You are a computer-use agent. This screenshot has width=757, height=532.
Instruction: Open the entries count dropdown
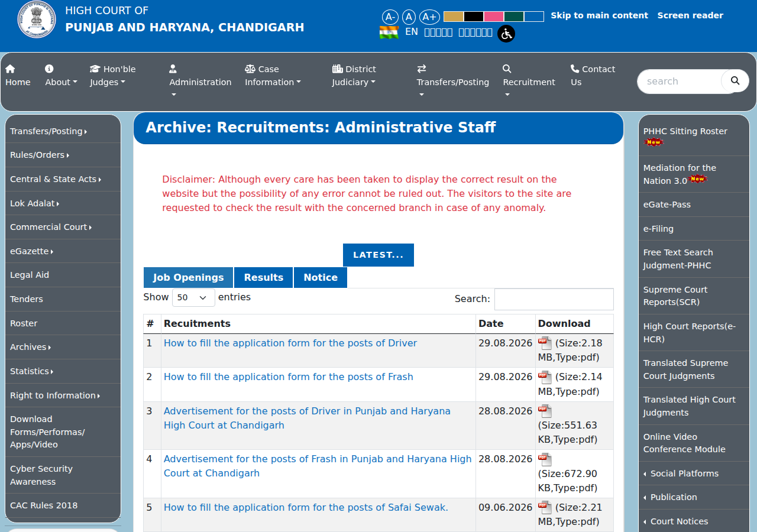tap(193, 297)
